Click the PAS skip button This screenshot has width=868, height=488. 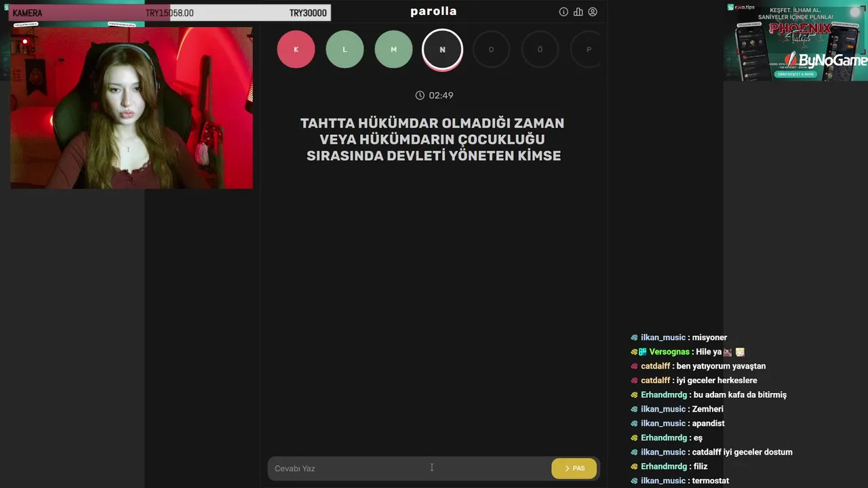coord(574,468)
